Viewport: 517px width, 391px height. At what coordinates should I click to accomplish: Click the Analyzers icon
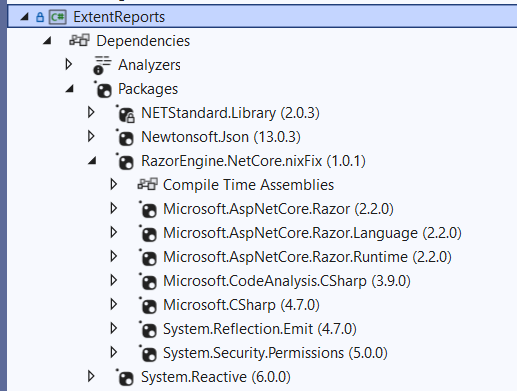click(x=101, y=65)
